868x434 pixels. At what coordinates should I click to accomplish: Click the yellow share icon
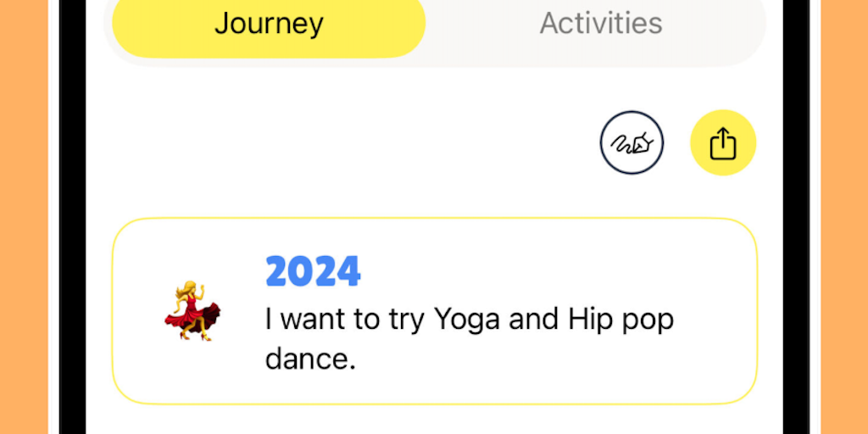click(723, 143)
